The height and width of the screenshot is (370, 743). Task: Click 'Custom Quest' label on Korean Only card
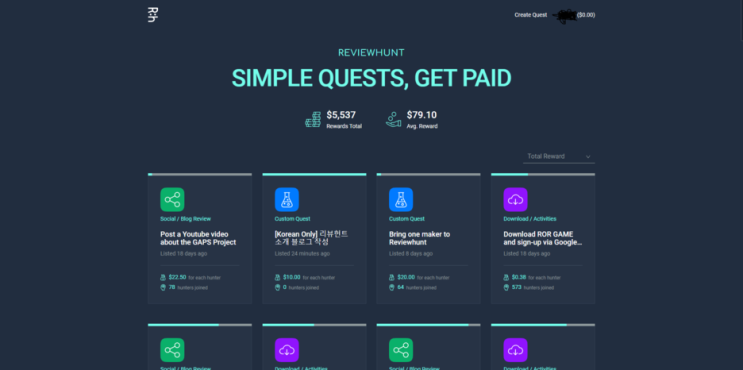tap(292, 219)
